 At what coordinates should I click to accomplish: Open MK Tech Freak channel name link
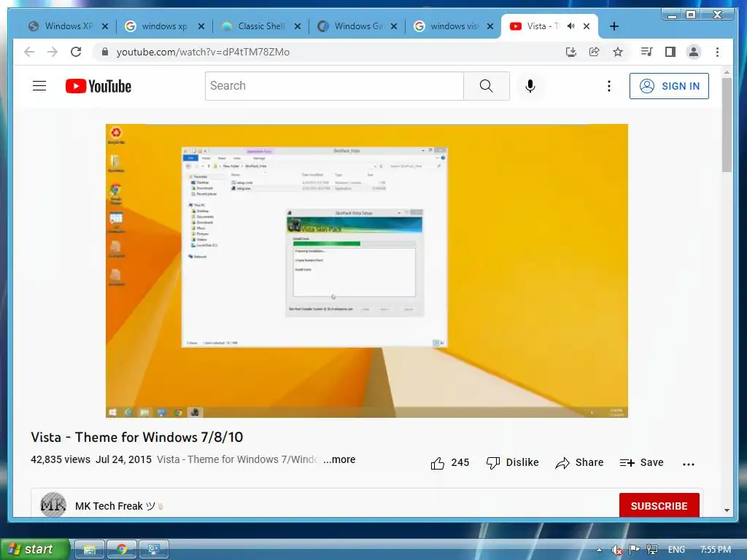[x=109, y=506]
